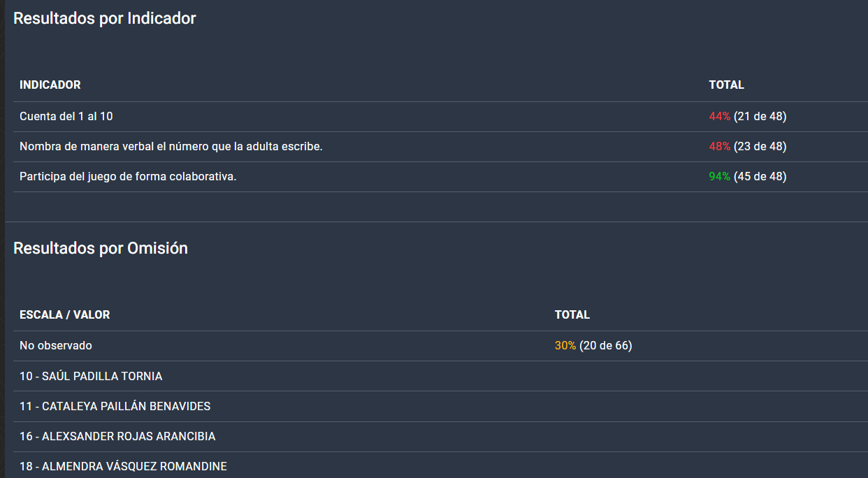Click the 'Resultados por Omisión' heading
868x478 pixels.
(x=101, y=248)
